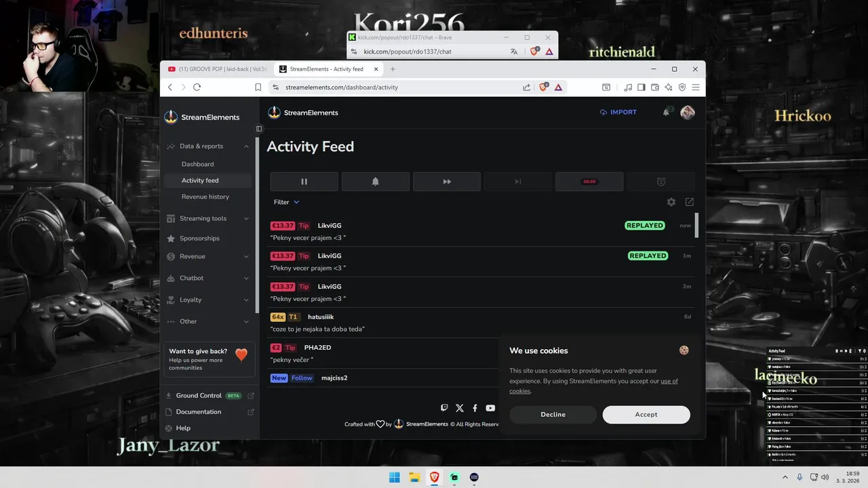Decline cookies
This screenshot has height=488, width=868.
pyautogui.click(x=553, y=415)
